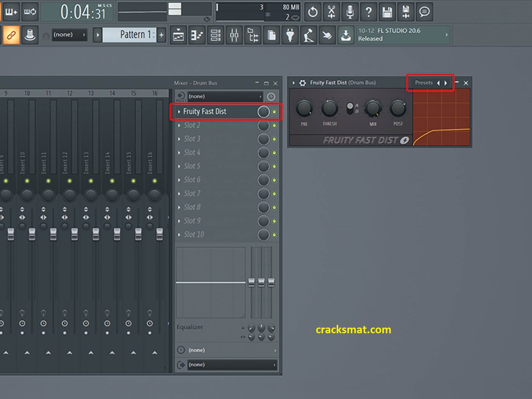Open the Channel rack view icon
The width and height of the screenshot is (532, 399).
coord(215,36)
